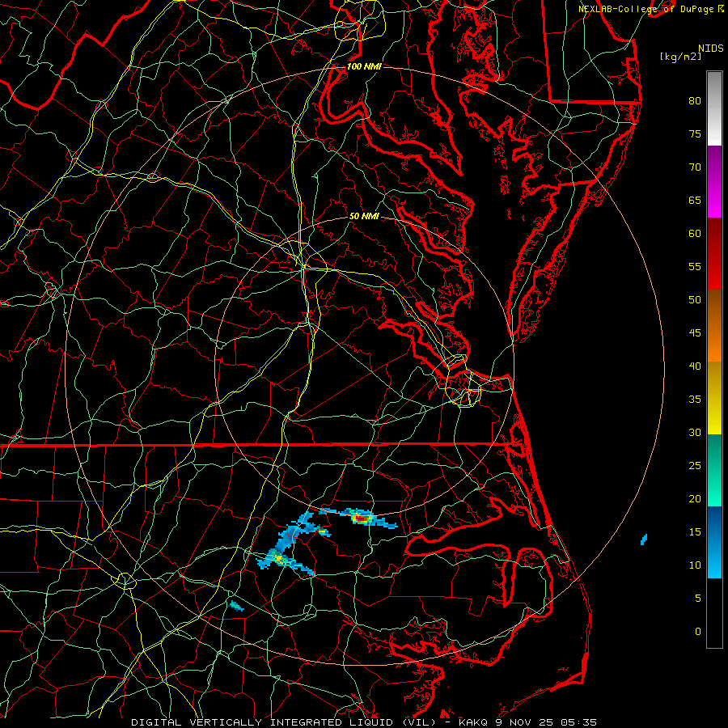Select the legend value 10
728x728 pixels.
coord(695,565)
